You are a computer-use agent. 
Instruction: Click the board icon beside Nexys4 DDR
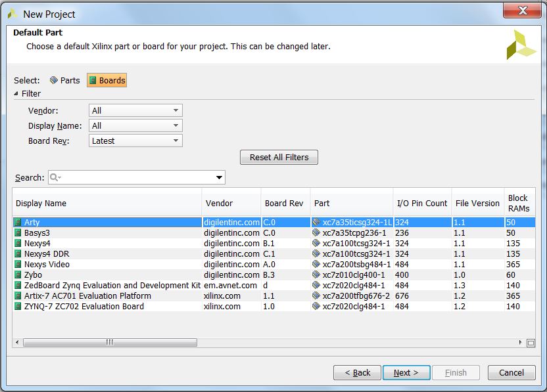point(18,253)
